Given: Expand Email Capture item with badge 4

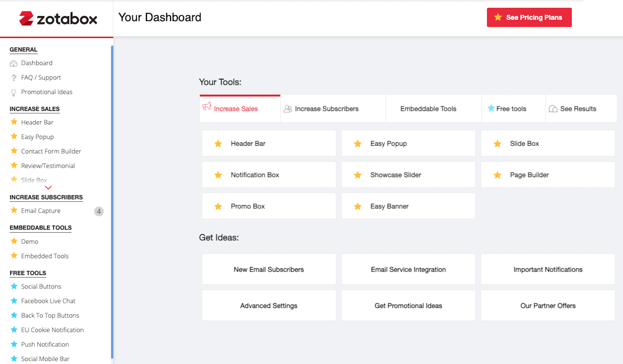Looking at the screenshot, I should 41,211.
